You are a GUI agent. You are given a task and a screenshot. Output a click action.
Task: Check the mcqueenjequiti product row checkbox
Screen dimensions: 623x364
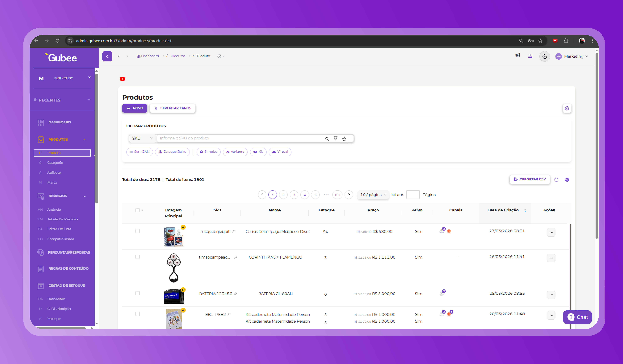tap(137, 231)
